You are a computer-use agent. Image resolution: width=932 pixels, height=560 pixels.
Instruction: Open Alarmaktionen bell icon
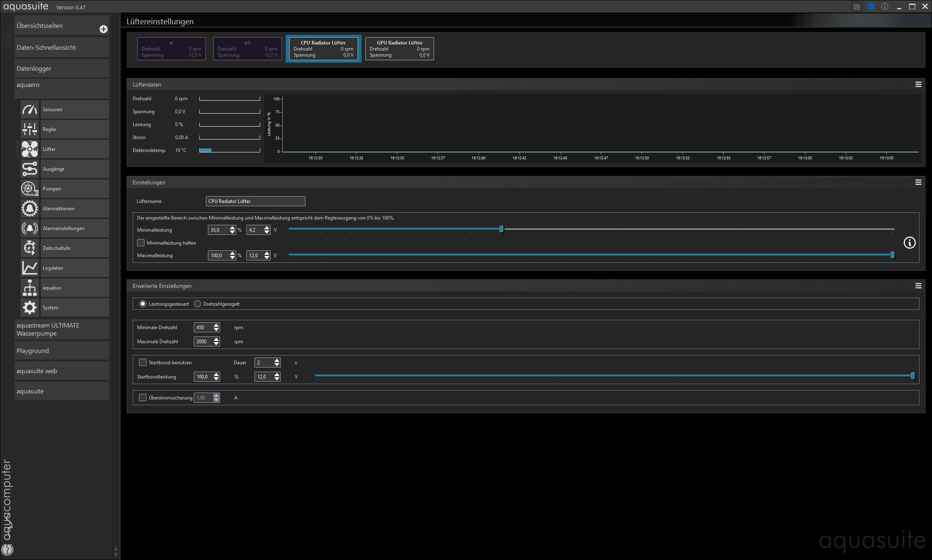coord(30,209)
